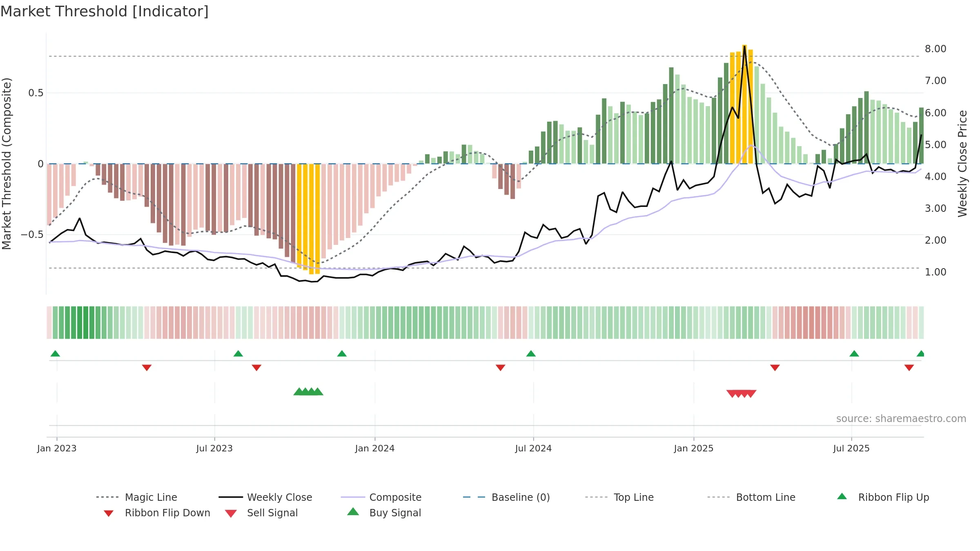Click the cluster of green Buy Signal triangles
Screen dimensions: 980x551
tap(308, 391)
